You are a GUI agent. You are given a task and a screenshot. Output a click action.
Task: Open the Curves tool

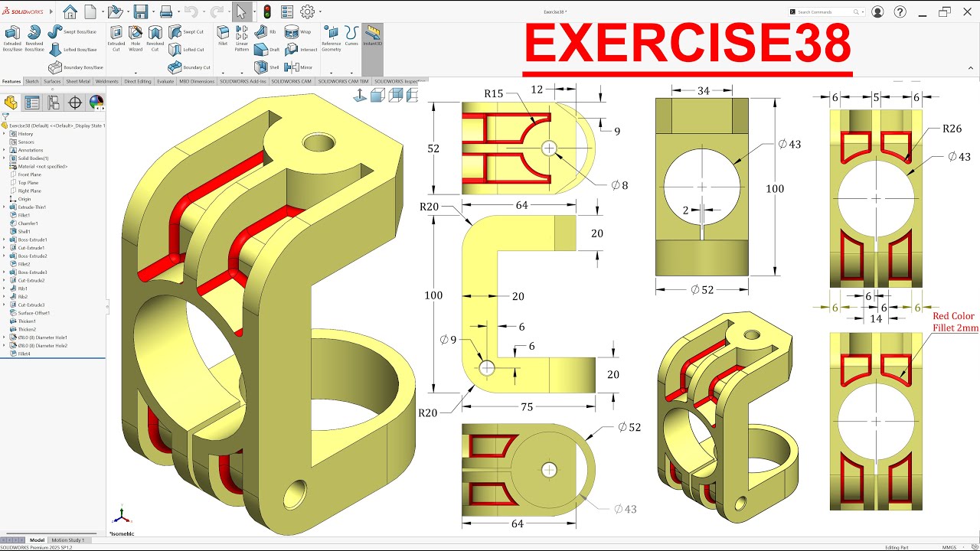click(x=351, y=36)
